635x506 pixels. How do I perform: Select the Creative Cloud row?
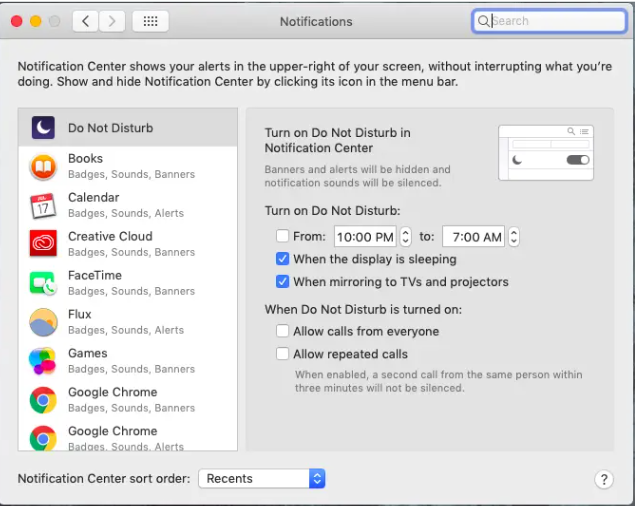[x=128, y=244]
